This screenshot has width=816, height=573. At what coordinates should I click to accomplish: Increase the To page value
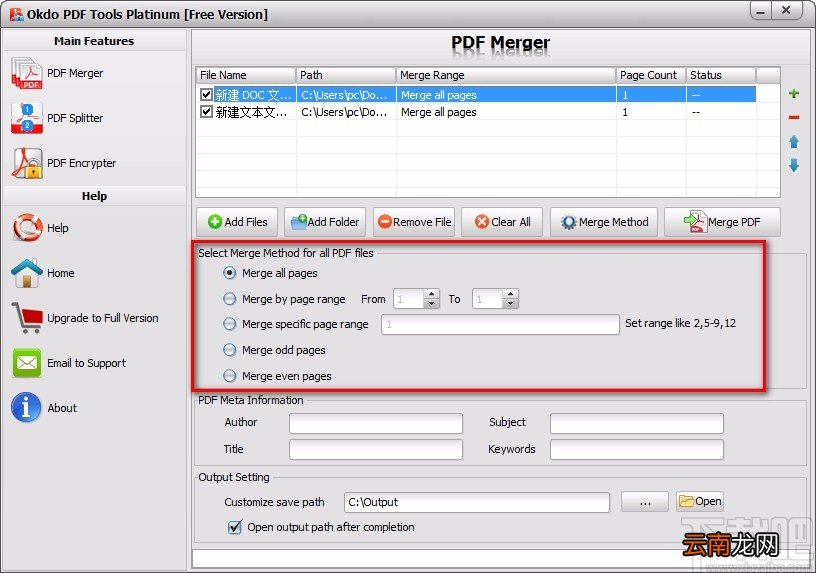tap(511, 294)
